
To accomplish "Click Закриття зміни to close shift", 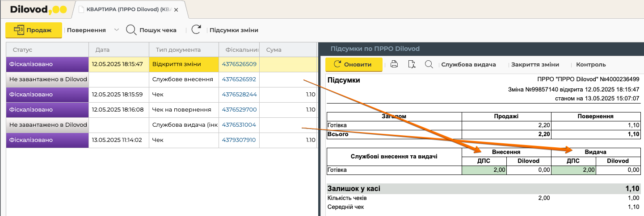I will 535,64.
